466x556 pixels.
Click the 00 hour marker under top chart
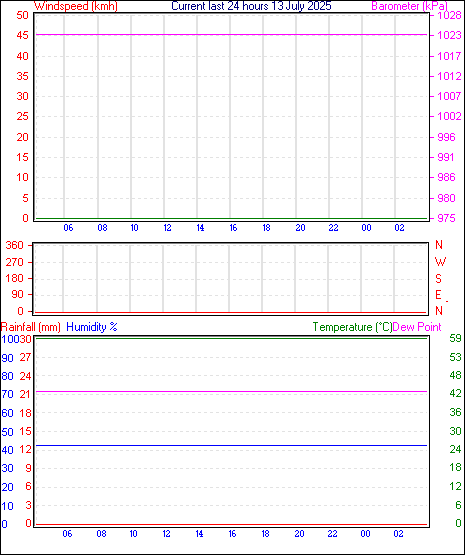(366, 228)
